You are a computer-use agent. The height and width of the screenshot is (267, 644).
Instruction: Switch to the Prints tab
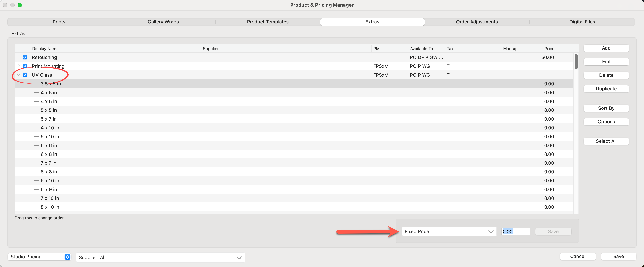point(59,22)
